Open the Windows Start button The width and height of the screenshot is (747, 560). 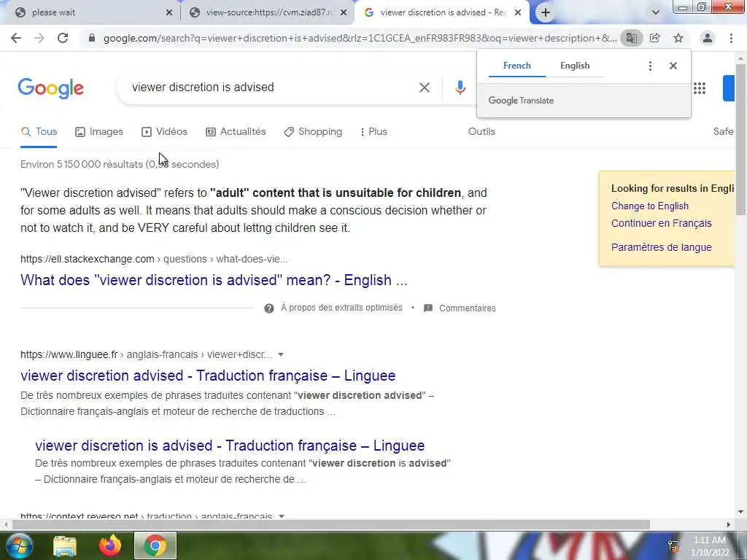point(19,545)
